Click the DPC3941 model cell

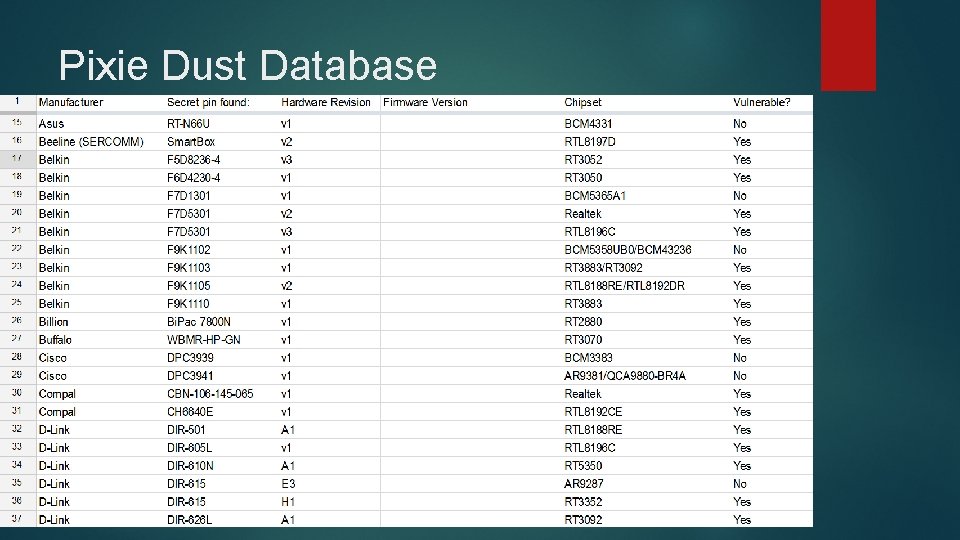coord(190,376)
